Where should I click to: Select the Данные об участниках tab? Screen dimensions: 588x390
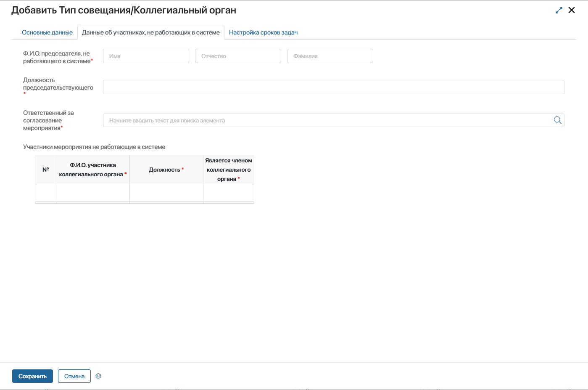[150, 32]
